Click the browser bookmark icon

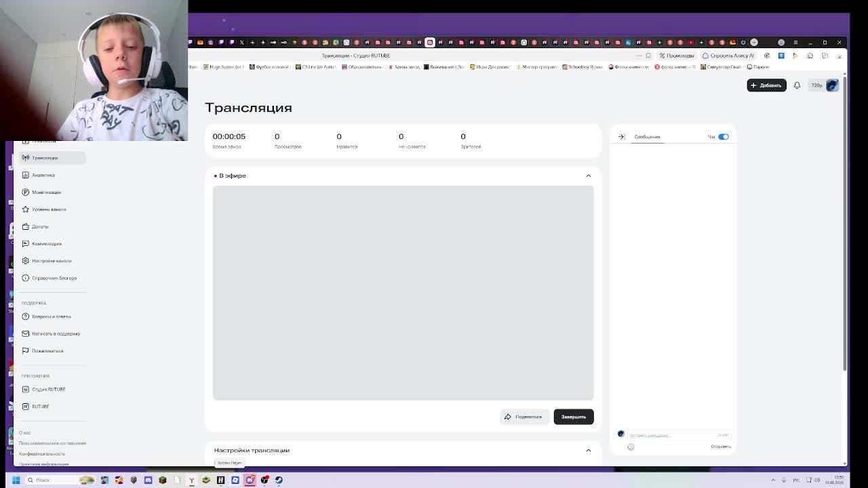(648, 56)
